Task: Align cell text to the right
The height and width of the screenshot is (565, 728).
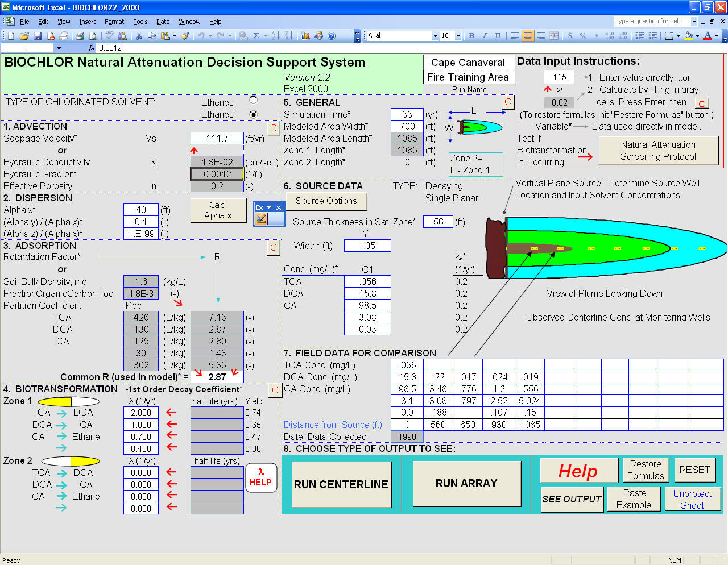Action: tap(540, 36)
